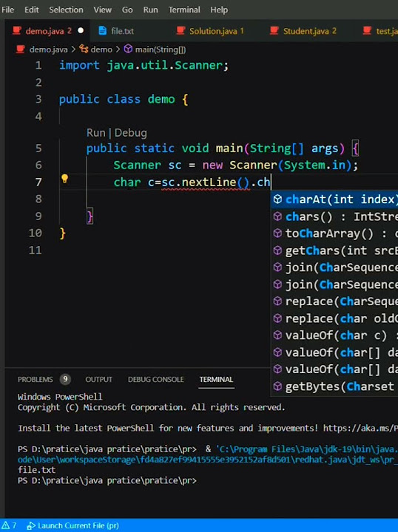
Task: Open the OUTPUT panel tab
Action: pyautogui.click(x=99, y=379)
